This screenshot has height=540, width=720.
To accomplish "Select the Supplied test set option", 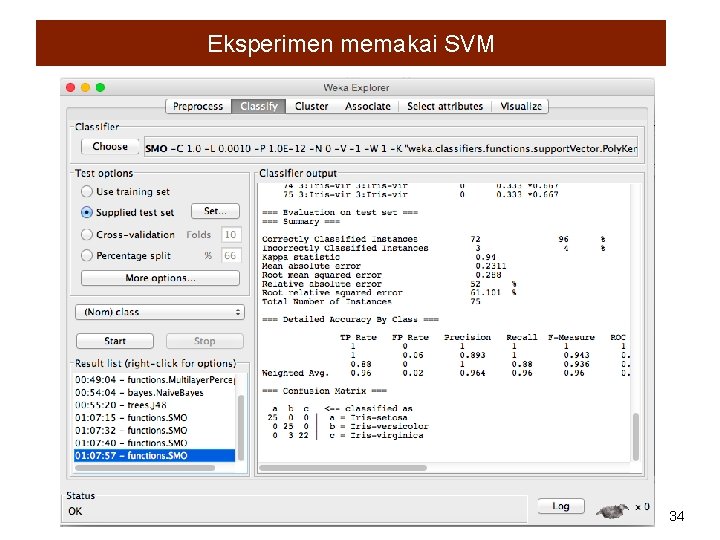I will [87, 212].
